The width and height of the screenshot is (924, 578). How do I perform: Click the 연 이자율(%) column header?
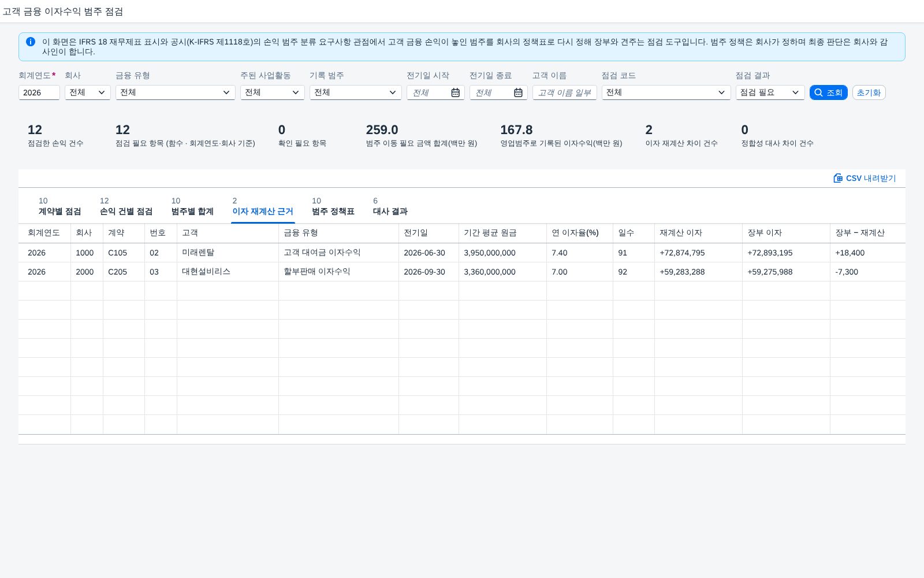(x=580, y=233)
